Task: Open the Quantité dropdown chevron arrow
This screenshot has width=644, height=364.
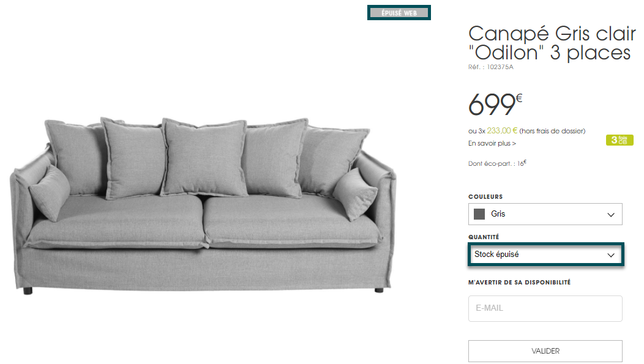Action: tap(611, 255)
